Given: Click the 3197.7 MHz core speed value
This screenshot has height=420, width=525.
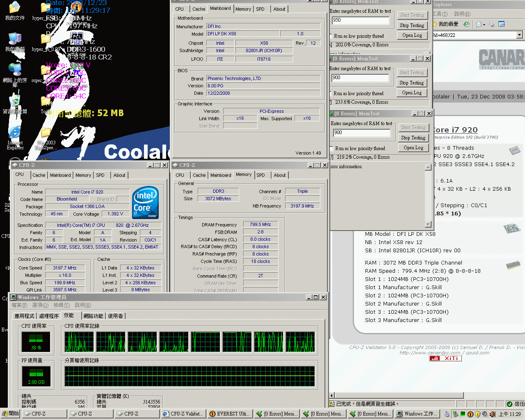Looking at the screenshot, I should tap(65, 268).
